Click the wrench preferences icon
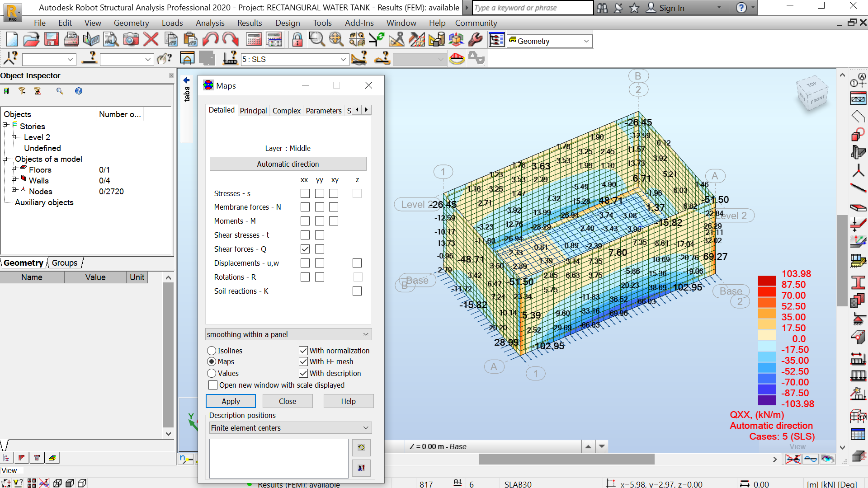 tap(476, 40)
